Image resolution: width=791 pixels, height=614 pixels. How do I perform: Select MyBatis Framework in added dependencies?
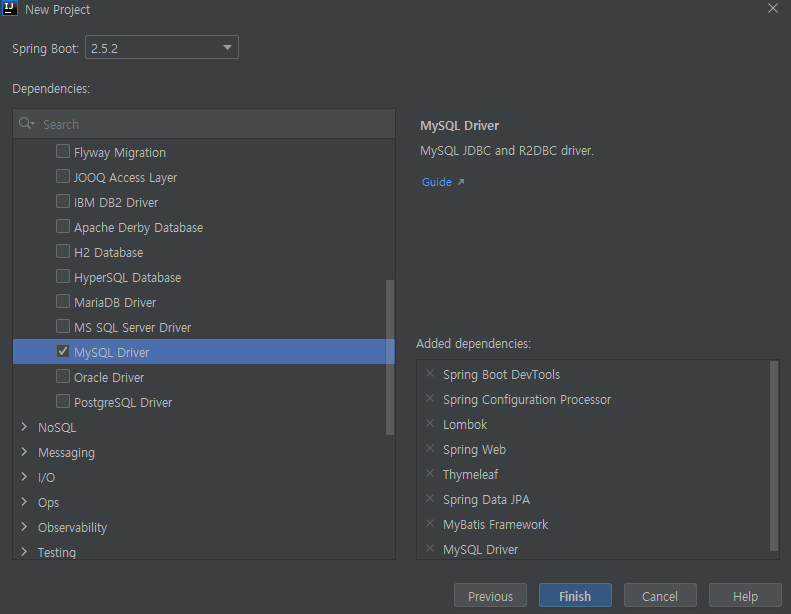point(495,525)
